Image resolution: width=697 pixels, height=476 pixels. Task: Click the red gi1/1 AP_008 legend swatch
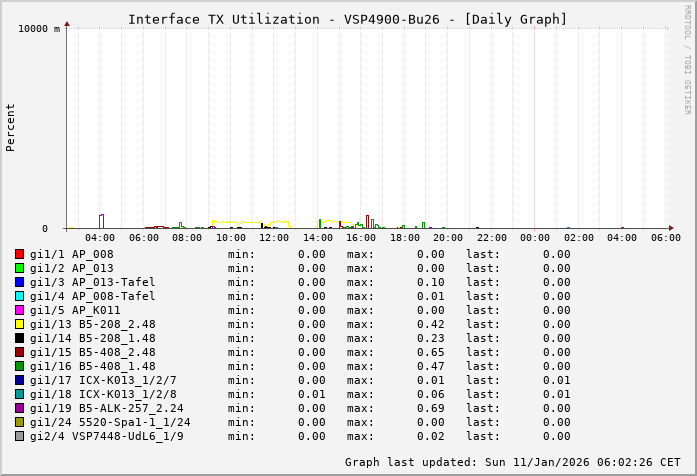click(19, 254)
